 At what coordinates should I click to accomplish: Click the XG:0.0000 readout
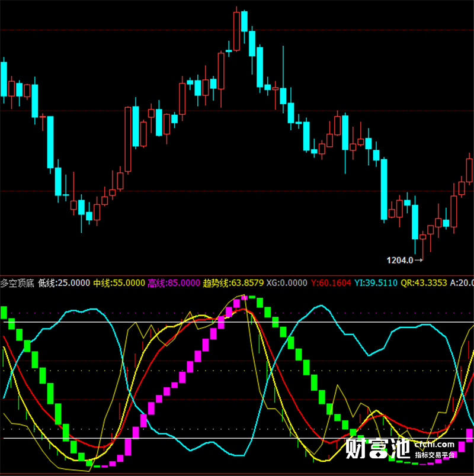[287, 283]
